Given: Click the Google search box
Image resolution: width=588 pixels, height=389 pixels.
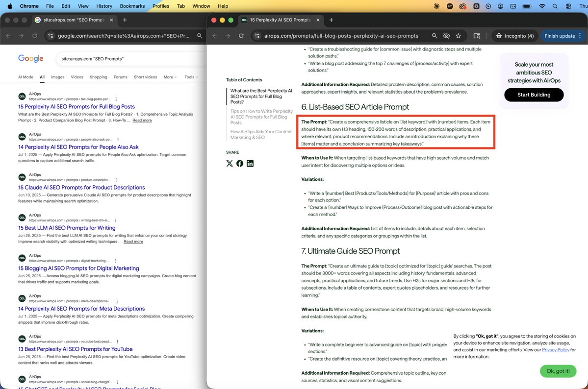Looking at the screenshot, I should (x=131, y=59).
